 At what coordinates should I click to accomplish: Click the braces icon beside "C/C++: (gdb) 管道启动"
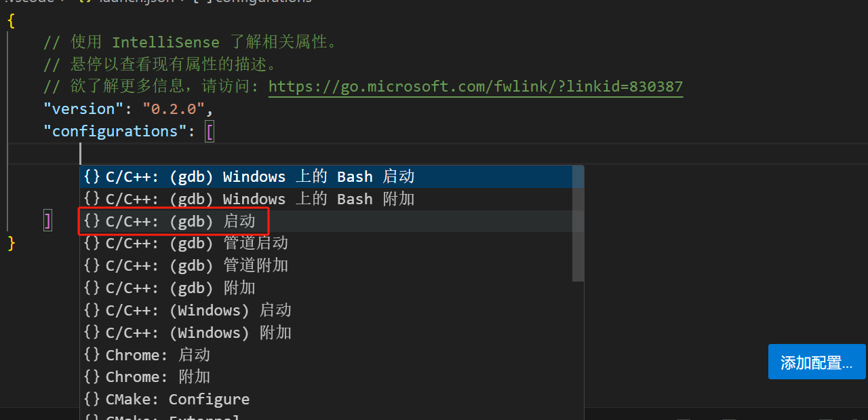click(x=92, y=243)
